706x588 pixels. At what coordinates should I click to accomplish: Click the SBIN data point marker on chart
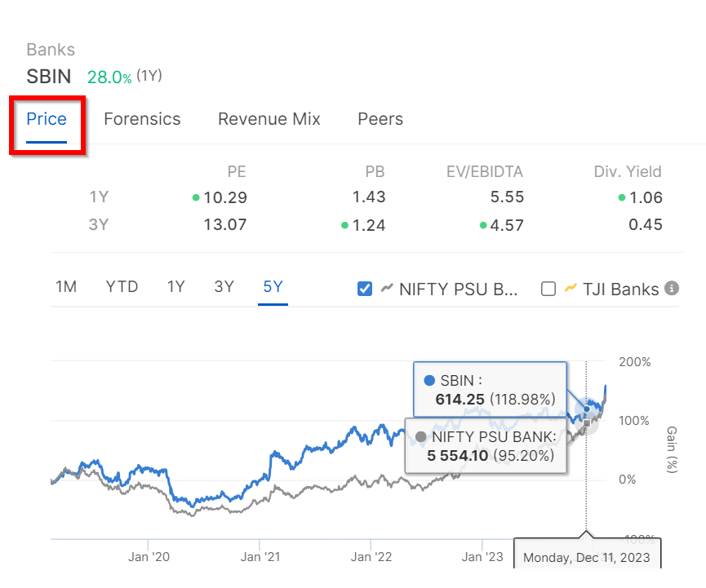click(587, 409)
